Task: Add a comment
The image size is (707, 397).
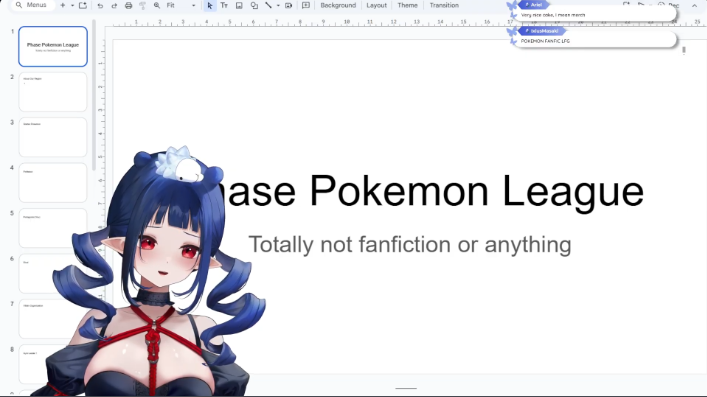Action: [306, 5]
